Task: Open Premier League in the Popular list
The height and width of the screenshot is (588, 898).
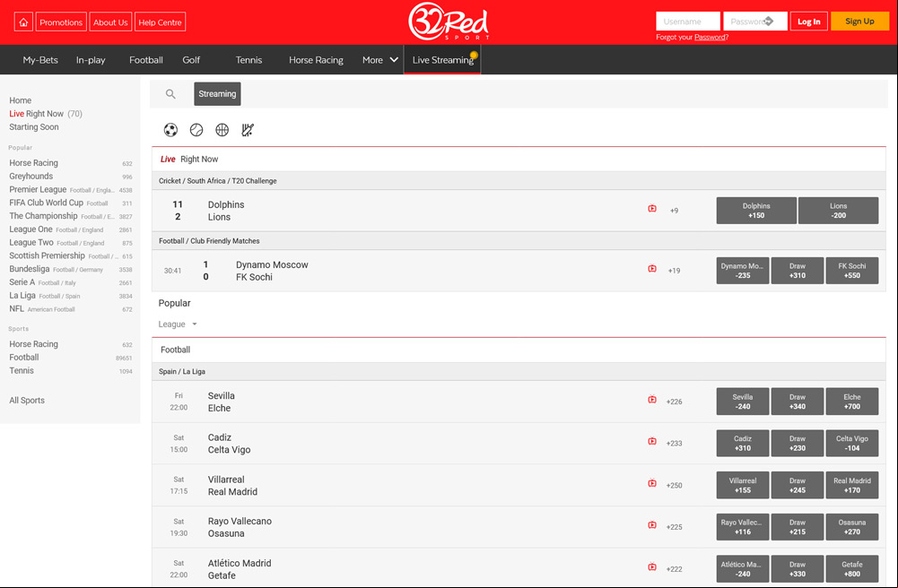Action: [x=71, y=189]
